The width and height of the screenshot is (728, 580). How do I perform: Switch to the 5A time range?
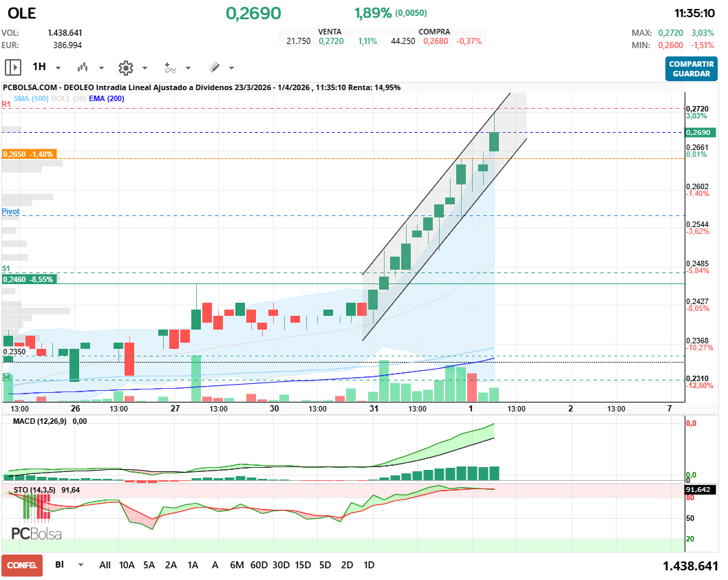coord(149,565)
